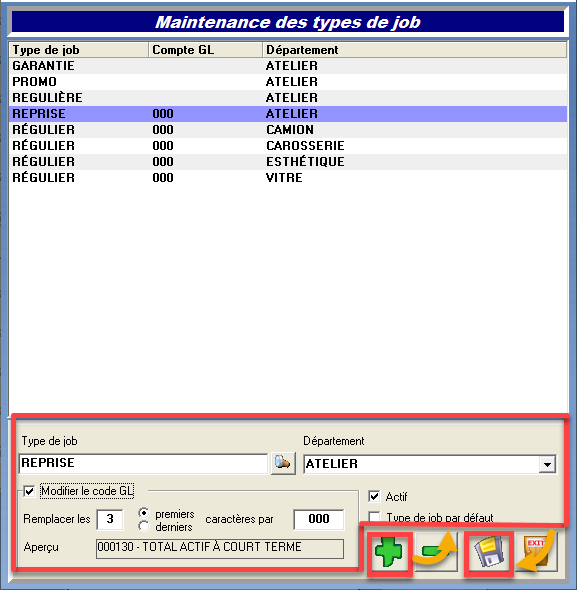Click the green minus delete icon
This screenshot has width=577, height=590.
437,552
